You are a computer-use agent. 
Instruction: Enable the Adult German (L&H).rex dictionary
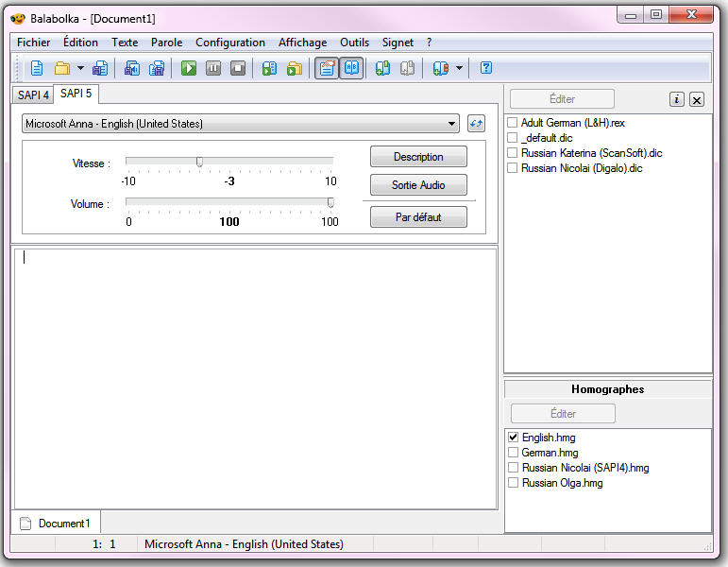click(x=513, y=123)
